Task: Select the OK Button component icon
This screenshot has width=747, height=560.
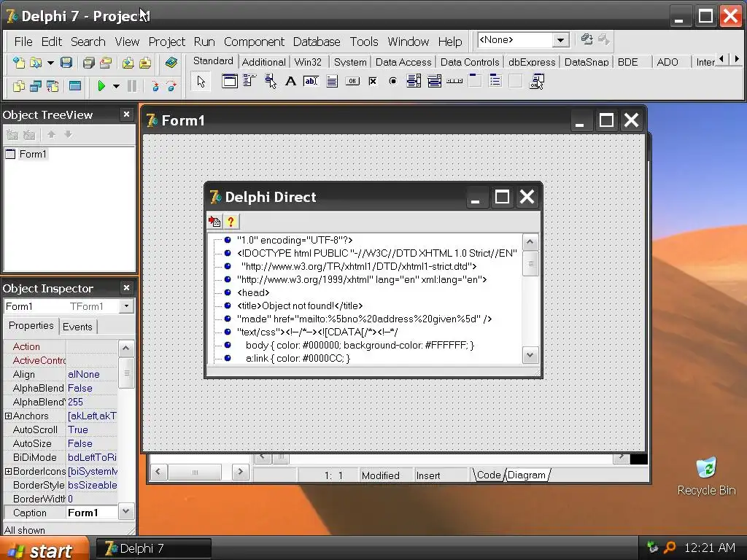Action: click(352, 82)
